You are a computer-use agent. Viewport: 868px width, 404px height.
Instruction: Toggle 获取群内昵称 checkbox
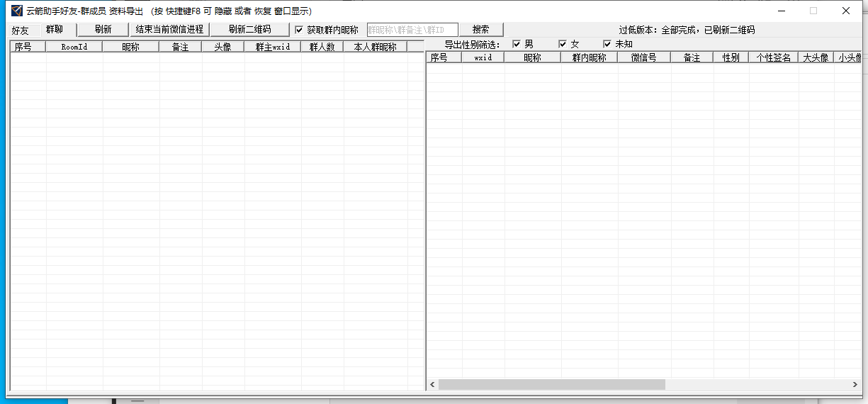pos(299,30)
